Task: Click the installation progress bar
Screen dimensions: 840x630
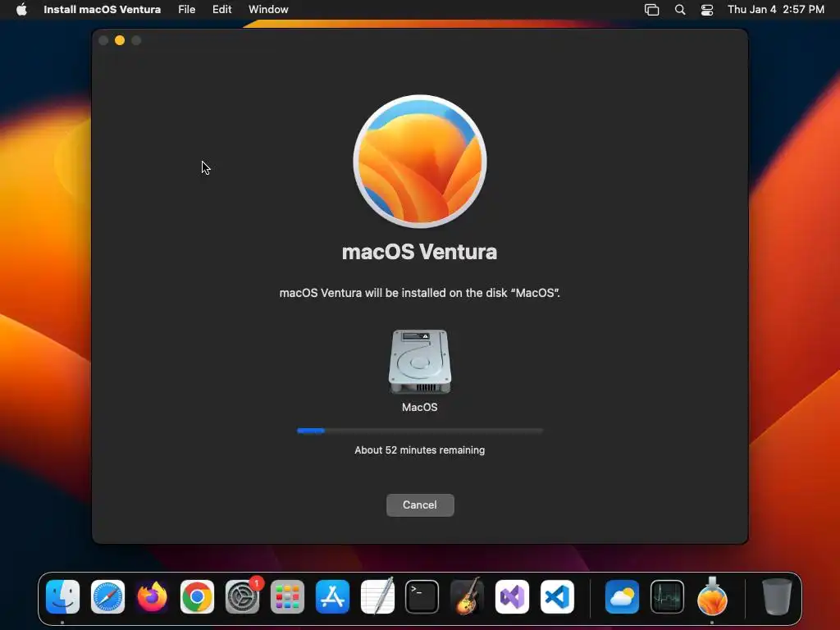Action: pyautogui.click(x=420, y=431)
